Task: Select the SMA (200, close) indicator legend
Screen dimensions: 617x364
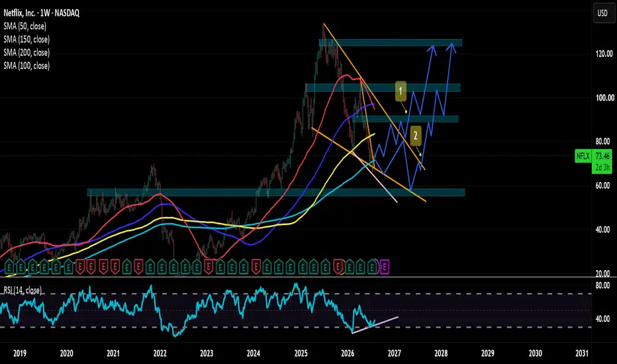Action: 26,52
